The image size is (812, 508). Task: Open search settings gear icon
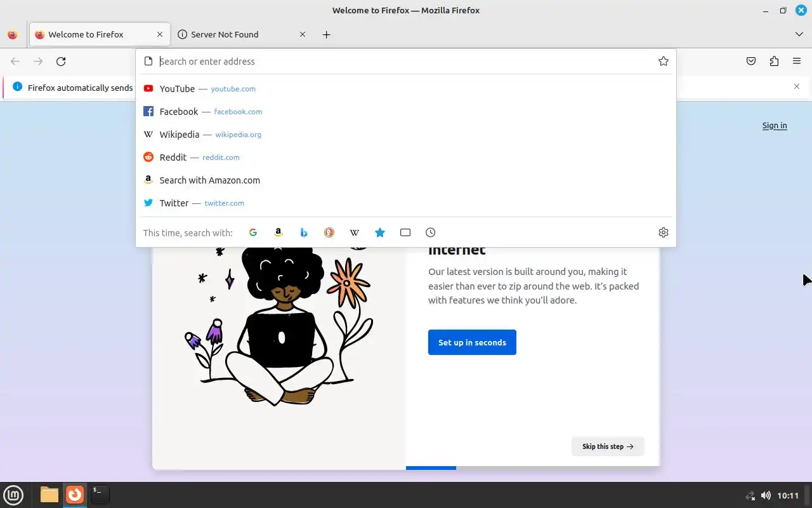point(664,232)
